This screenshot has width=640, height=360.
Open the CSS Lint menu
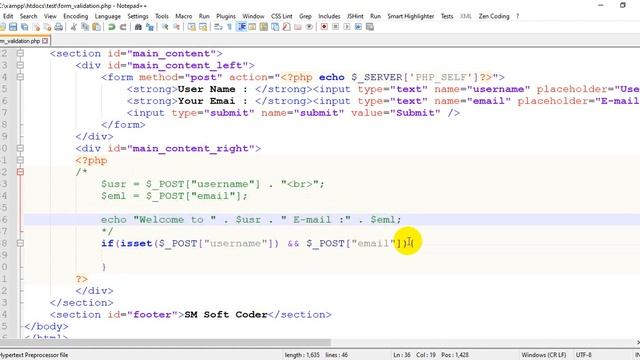(282, 16)
